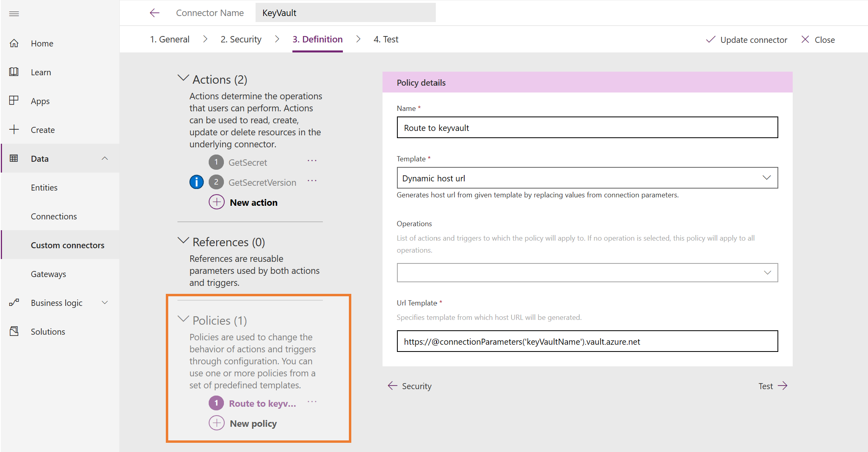The height and width of the screenshot is (452, 868).
Task: Edit the URL Template input field
Action: tap(587, 341)
